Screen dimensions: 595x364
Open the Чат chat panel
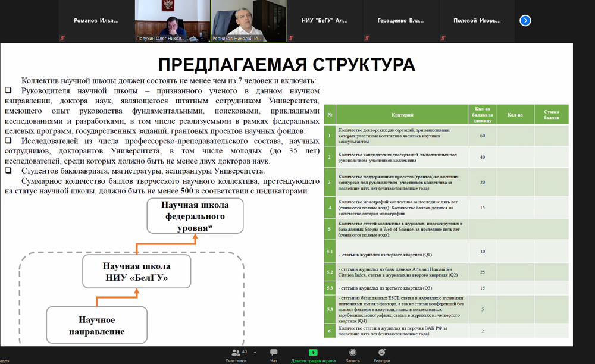[x=274, y=354]
